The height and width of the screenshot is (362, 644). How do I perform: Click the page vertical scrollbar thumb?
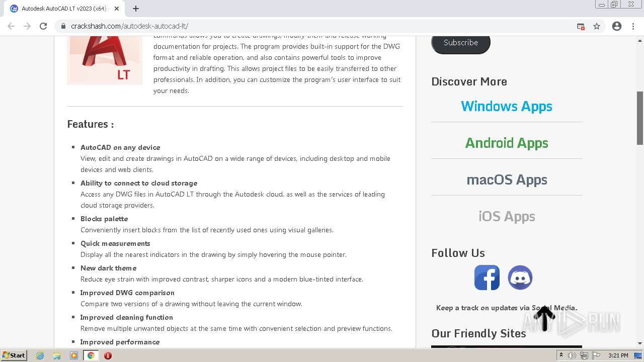click(x=640, y=118)
